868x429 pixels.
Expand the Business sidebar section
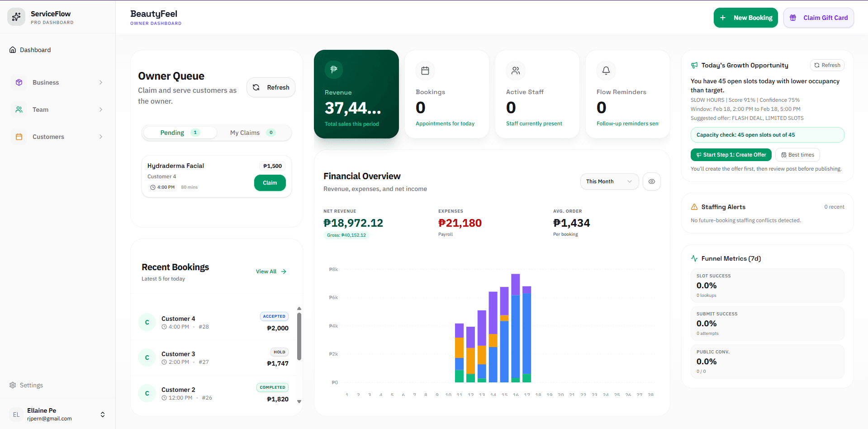pyautogui.click(x=58, y=82)
